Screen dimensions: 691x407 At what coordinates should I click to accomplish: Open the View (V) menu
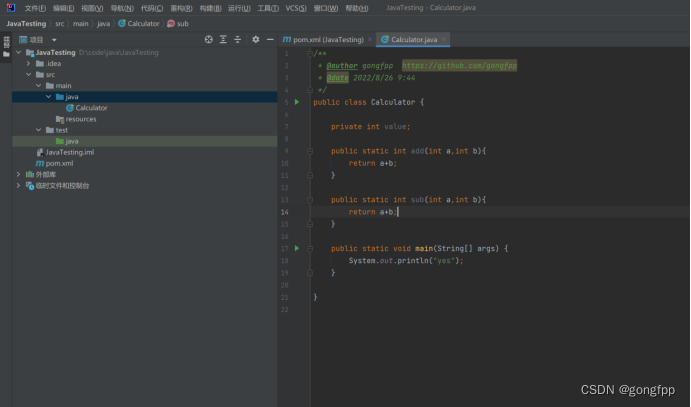click(x=92, y=8)
